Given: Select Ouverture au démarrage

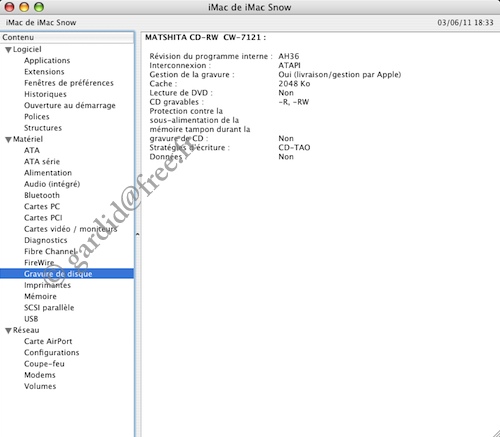Looking at the screenshot, I should point(70,105).
